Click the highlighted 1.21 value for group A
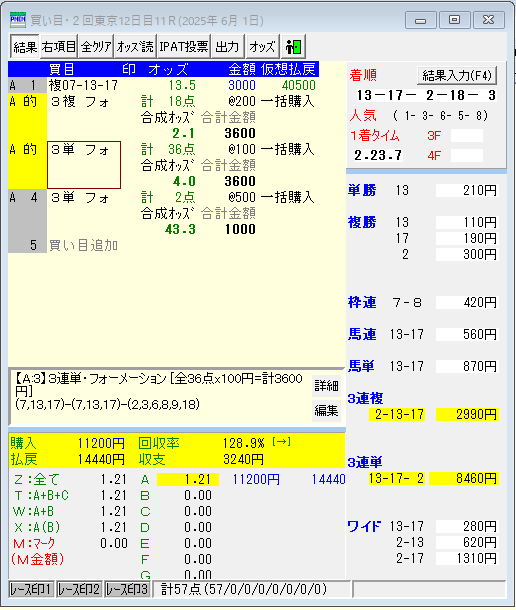Image resolution: width=516 pixels, height=610 pixels. pyautogui.click(x=188, y=479)
